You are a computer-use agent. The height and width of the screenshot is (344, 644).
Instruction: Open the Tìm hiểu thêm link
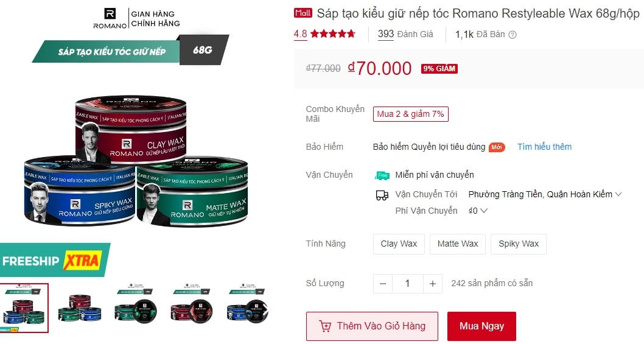point(544,147)
